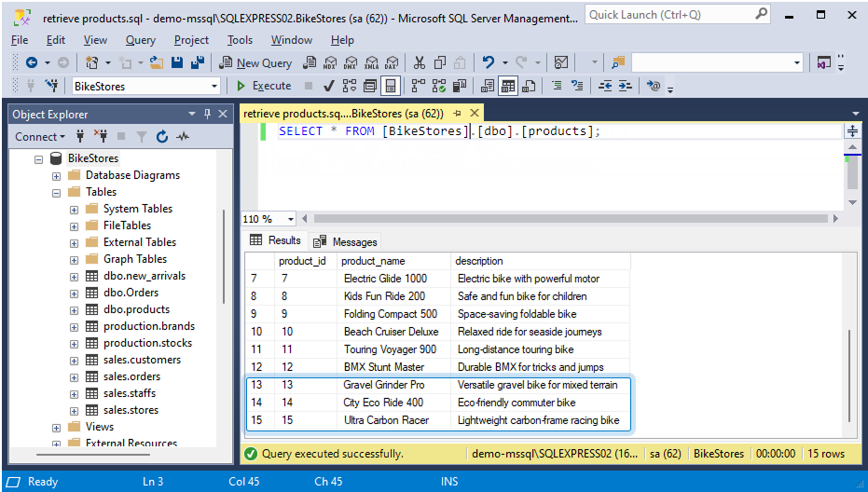Viewport: 868px width, 492px height.
Task: Toggle pin on retrieve products.sql tab
Action: 457,114
